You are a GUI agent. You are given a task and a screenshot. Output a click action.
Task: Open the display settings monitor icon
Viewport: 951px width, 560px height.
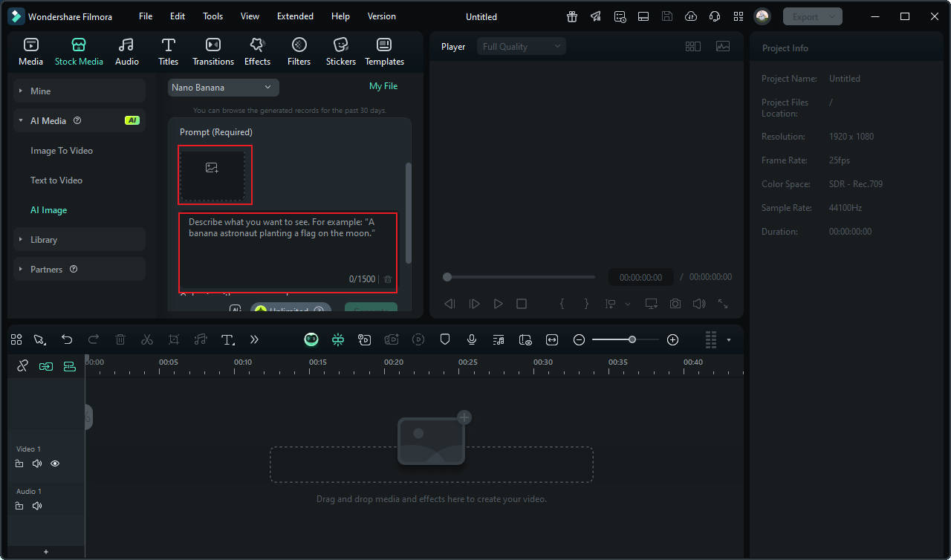tap(652, 304)
